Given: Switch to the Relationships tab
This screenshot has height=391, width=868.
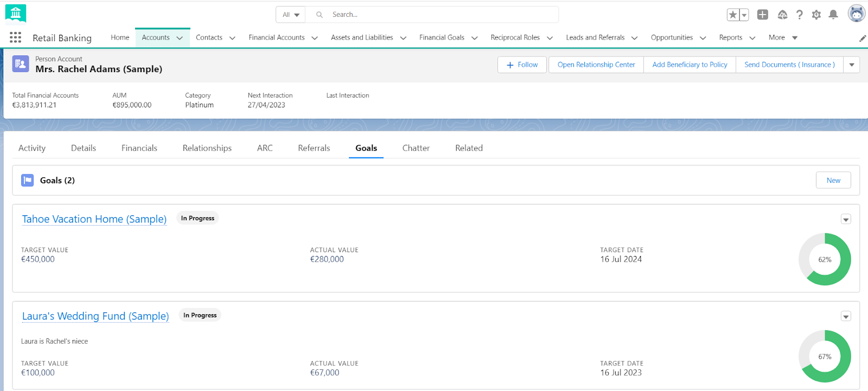Looking at the screenshot, I should (x=207, y=148).
